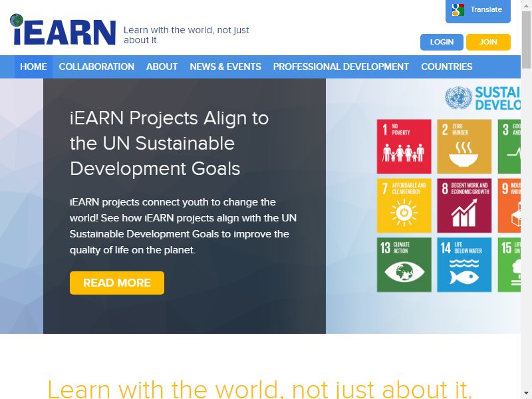532x399 pixels.
Task: Open the ABOUT menu
Action: (162, 67)
